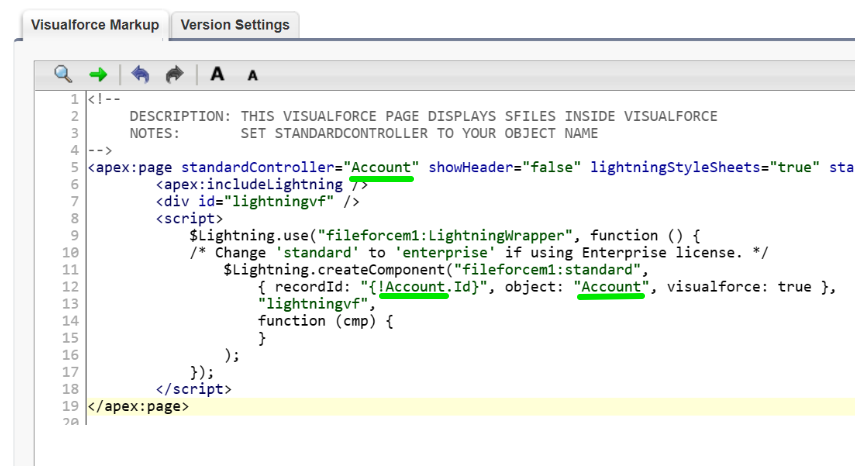The height and width of the screenshot is (466, 855).
Task: Click "fileforcem1:standard" component name
Action: [547, 270]
